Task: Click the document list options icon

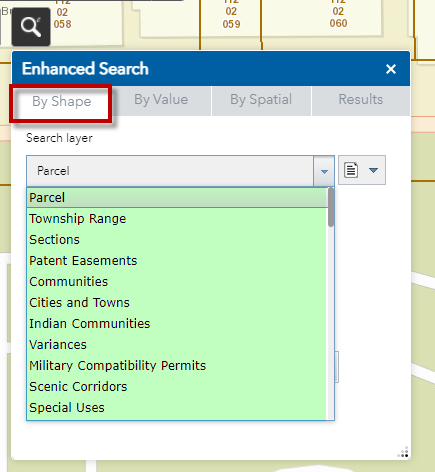Action: (x=351, y=170)
